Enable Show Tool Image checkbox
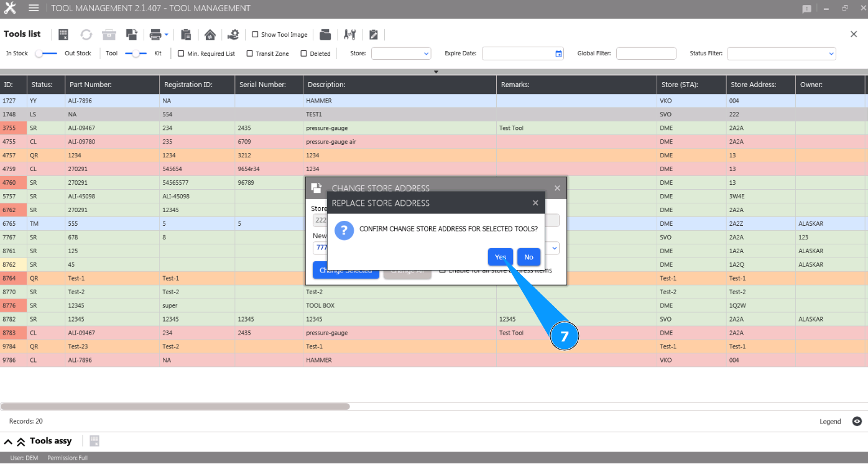The width and height of the screenshot is (868, 464). 255,35
